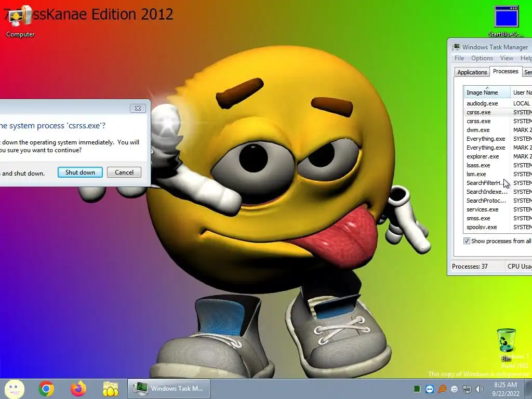Open the Help menu in Task Manager
The image size is (532, 399).
[x=526, y=58]
